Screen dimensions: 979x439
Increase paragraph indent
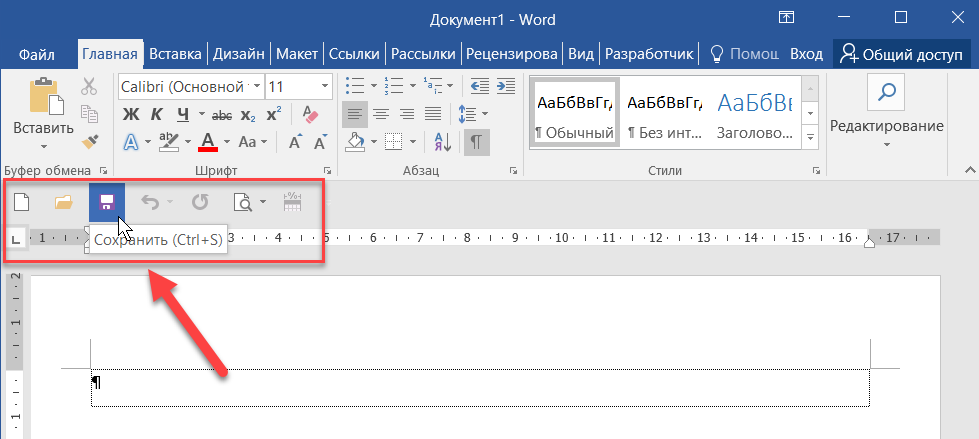(x=506, y=86)
